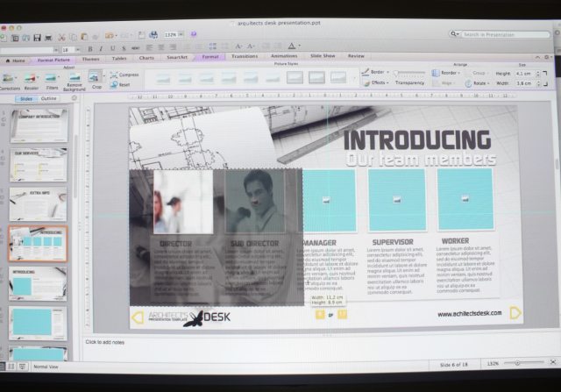Open the Recolor picture option

click(x=32, y=82)
